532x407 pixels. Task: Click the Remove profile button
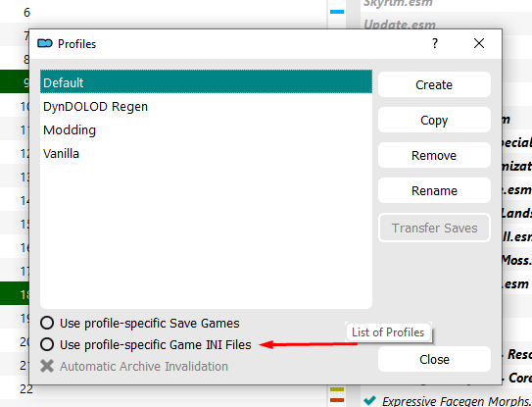[x=434, y=155]
